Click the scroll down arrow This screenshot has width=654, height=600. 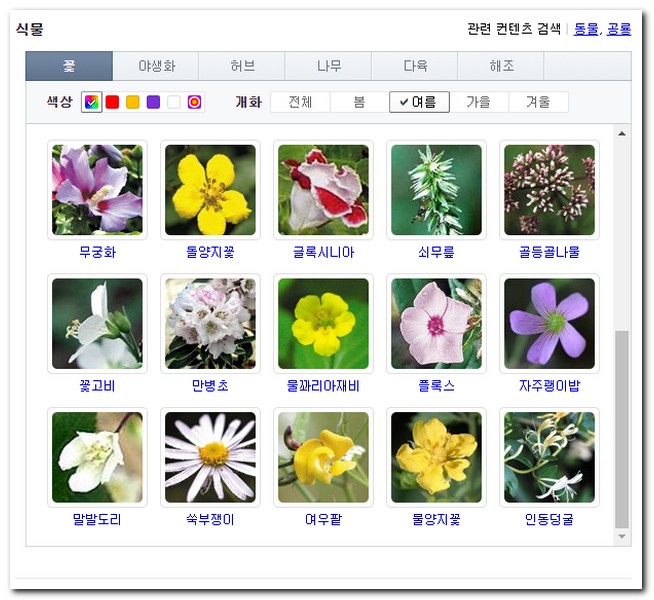tap(622, 537)
